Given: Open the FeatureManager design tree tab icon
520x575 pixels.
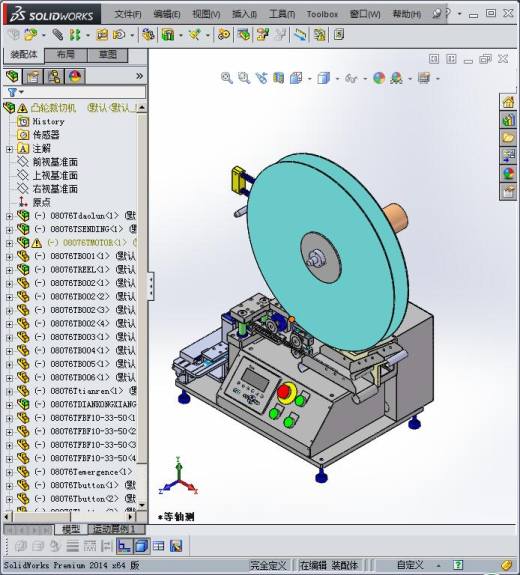Looking at the screenshot, I should coord(13,76).
